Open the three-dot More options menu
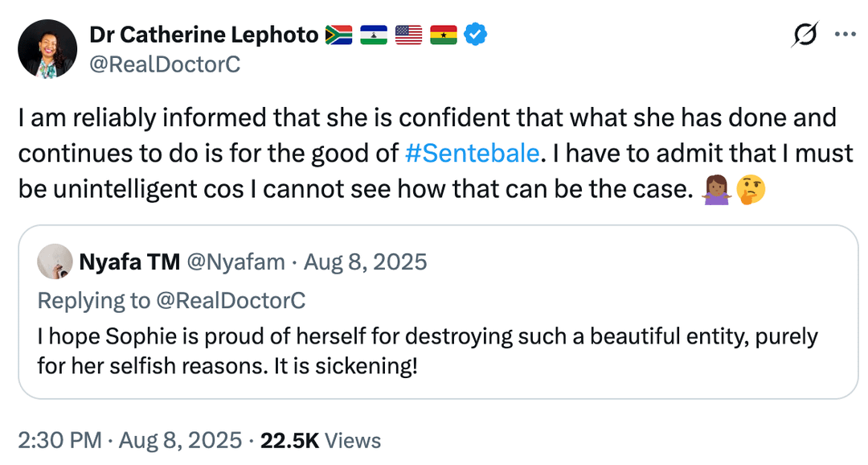Image resolution: width=868 pixels, height=465 pixels. (x=845, y=35)
